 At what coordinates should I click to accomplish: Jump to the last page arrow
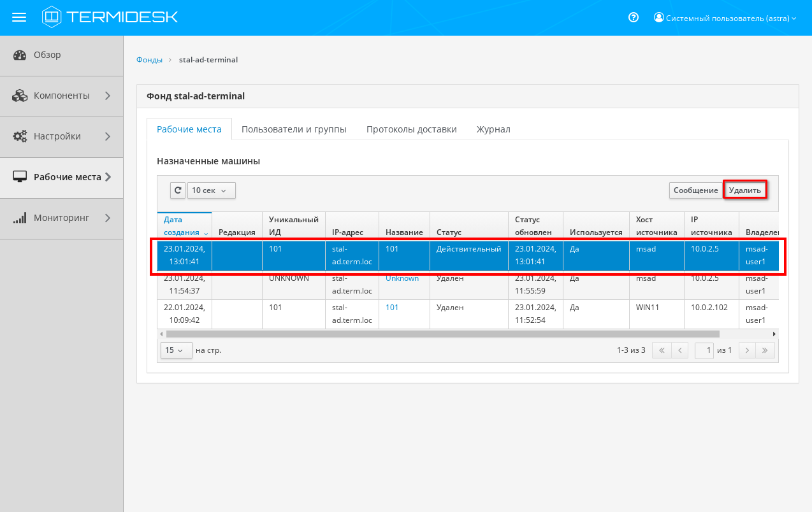[x=765, y=350]
